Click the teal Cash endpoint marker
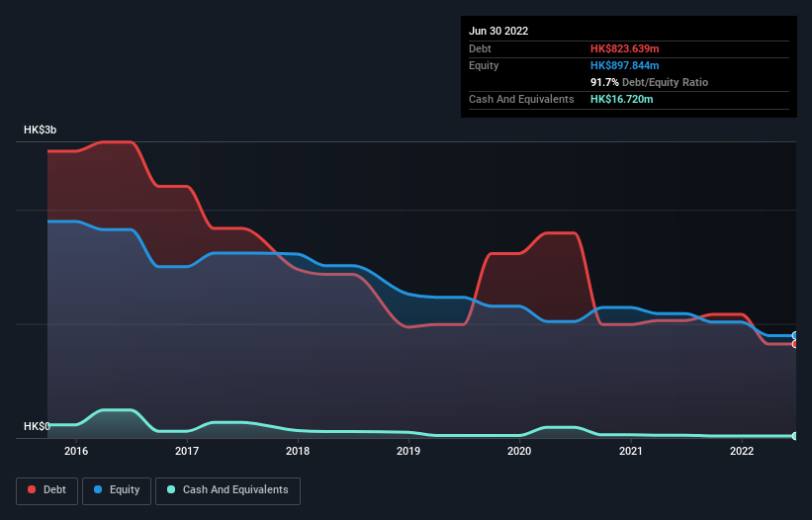The image size is (812, 520). [795, 436]
